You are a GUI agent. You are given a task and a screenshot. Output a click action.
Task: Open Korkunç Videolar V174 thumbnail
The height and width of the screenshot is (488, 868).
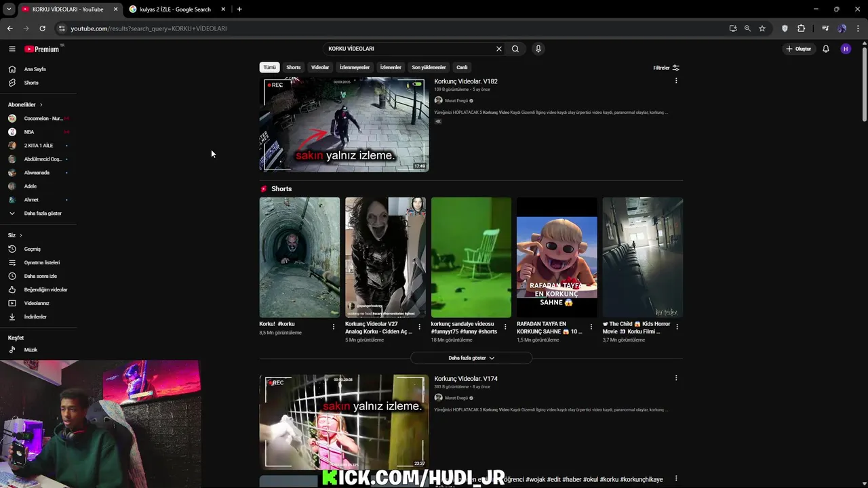tap(344, 422)
